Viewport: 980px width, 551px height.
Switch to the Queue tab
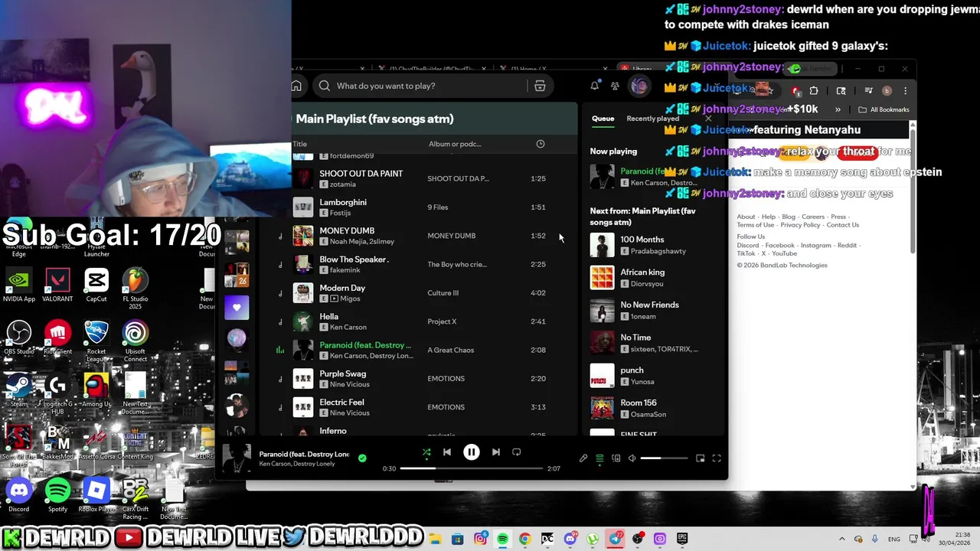point(603,119)
